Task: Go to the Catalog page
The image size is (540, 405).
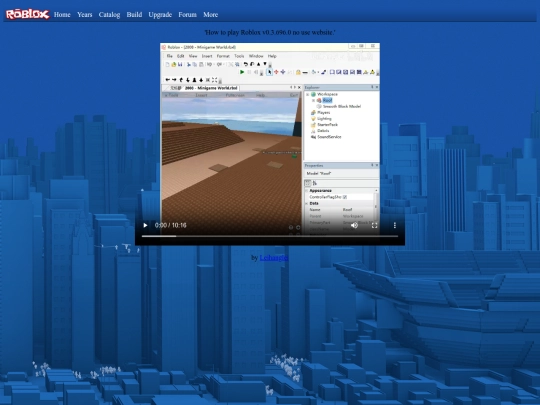Action: (x=109, y=14)
